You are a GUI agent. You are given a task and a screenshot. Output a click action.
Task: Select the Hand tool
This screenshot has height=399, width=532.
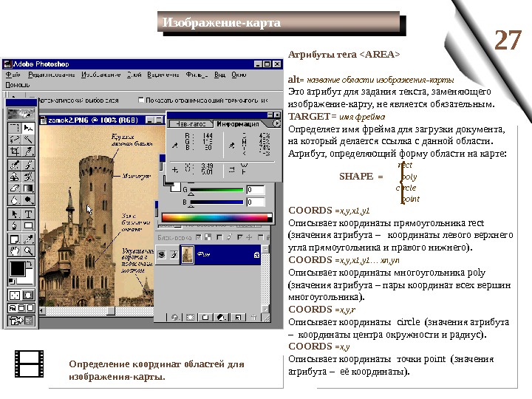pyautogui.click(x=14, y=251)
